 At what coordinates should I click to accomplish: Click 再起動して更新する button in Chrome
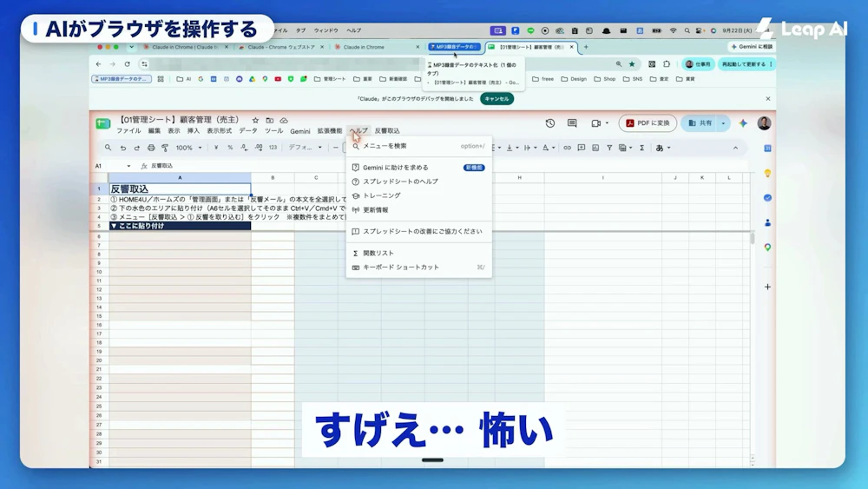[746, 64]
